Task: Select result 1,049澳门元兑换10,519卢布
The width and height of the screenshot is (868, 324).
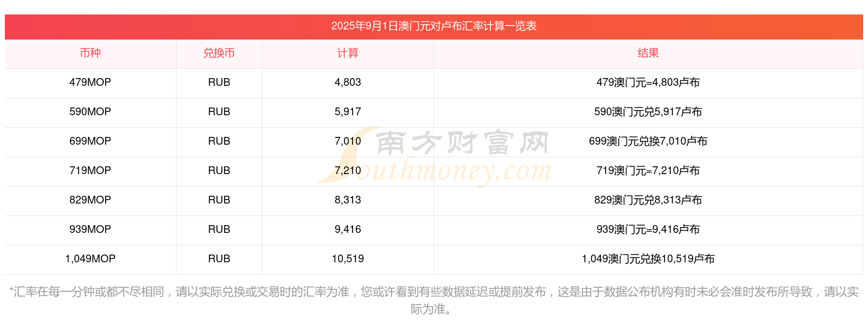Action: (648, 259)
